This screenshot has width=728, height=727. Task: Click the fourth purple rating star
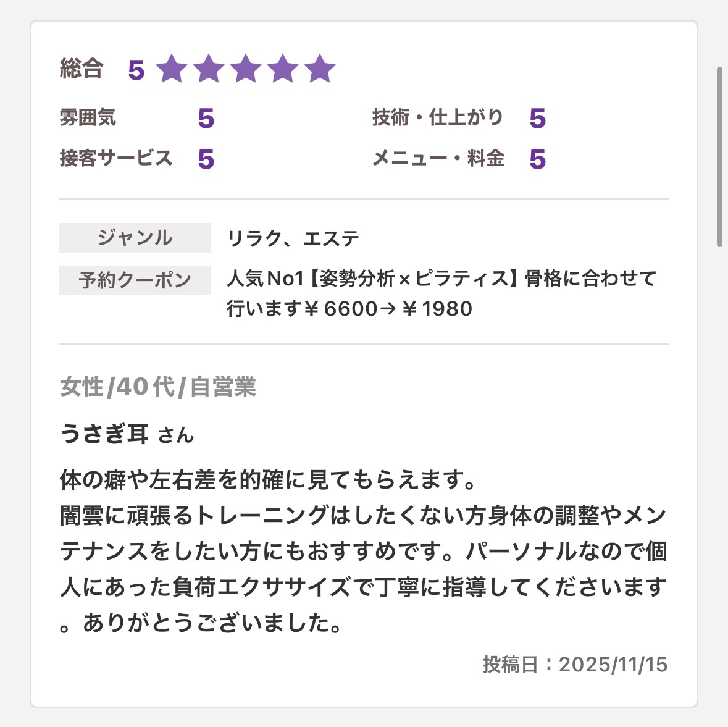click(283, 69)
